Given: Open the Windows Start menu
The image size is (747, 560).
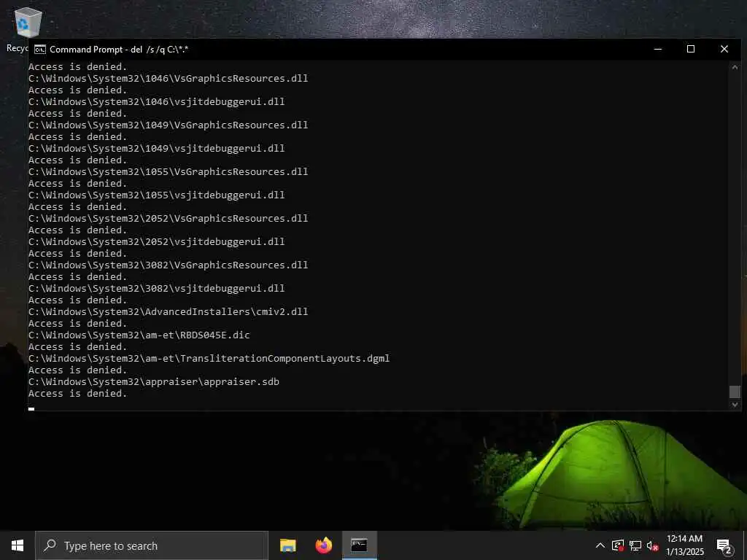Looking at the screenshot, I should [x=18, y=545].
